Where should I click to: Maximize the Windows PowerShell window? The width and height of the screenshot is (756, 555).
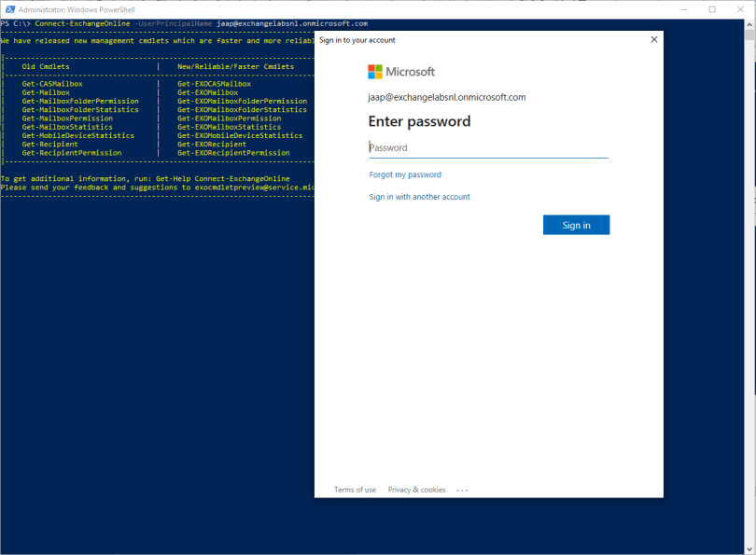712,9
